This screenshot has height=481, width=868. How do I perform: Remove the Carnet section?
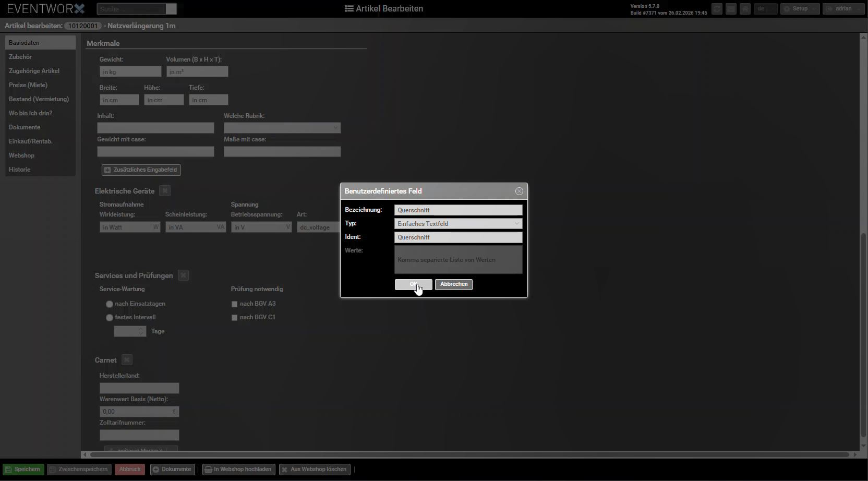click(x=127, y=360)
